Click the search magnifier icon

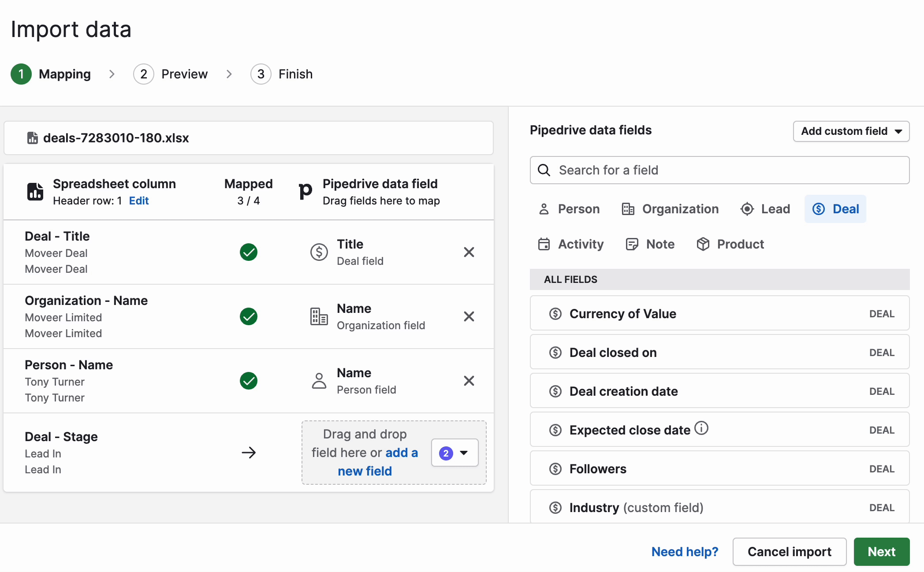click(x=544, y=170)
